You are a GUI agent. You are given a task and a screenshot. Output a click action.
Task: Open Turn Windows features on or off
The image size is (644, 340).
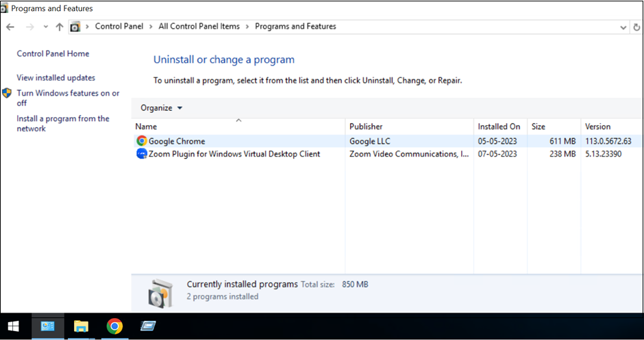(x=69, y=98)
